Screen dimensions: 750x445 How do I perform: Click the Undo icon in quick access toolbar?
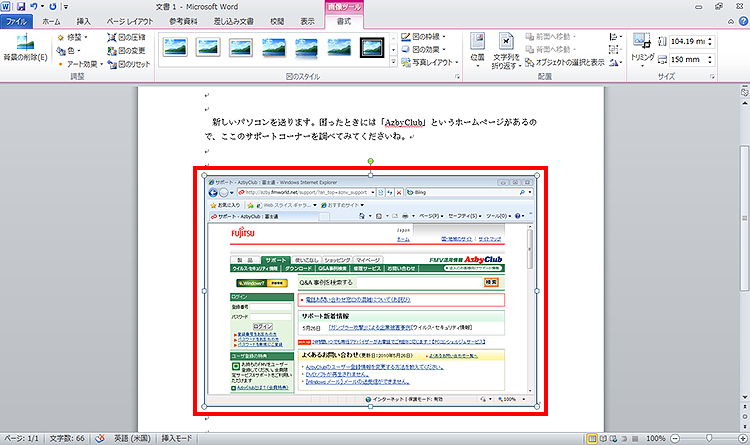[33, 7]
